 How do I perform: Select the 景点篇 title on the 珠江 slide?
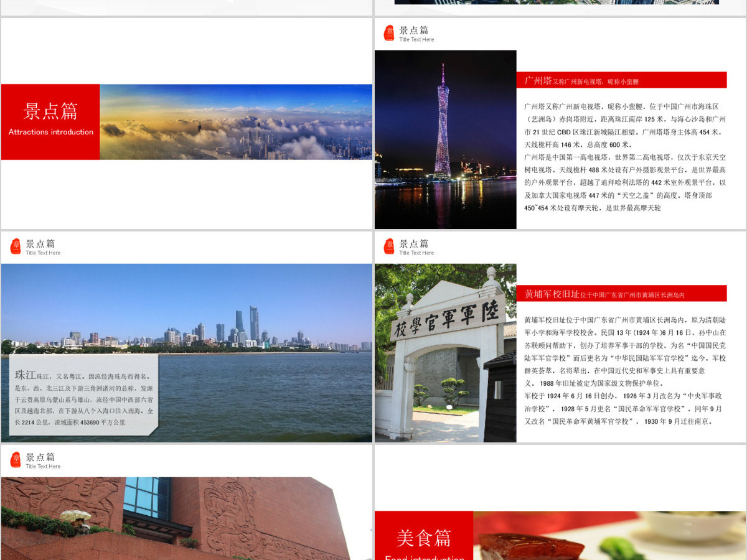point(40,243)
